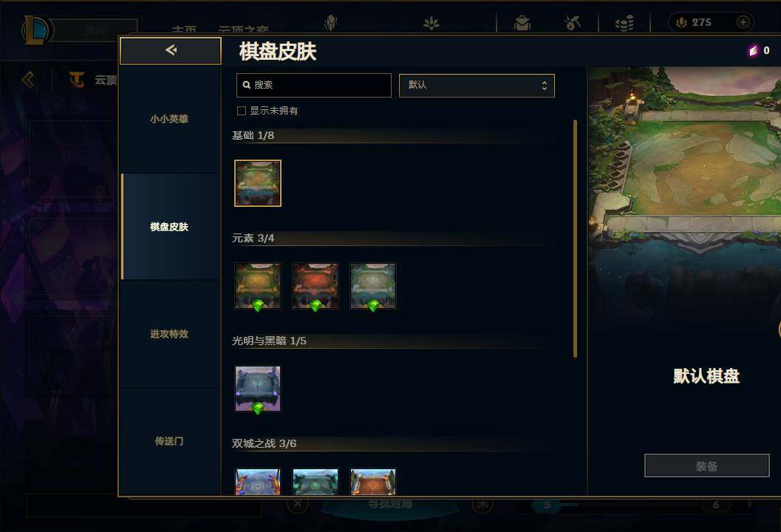Click the arena list vertical scrollbar
781x532 pixels.
click(575, 238)
